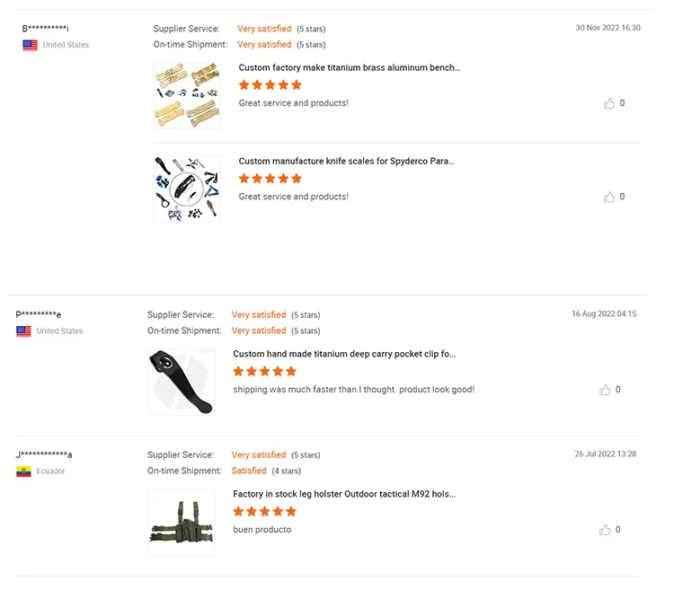Open the green leg holster thumbnail
The height and width of the screenshot is (616, 674).
[182, 523]
